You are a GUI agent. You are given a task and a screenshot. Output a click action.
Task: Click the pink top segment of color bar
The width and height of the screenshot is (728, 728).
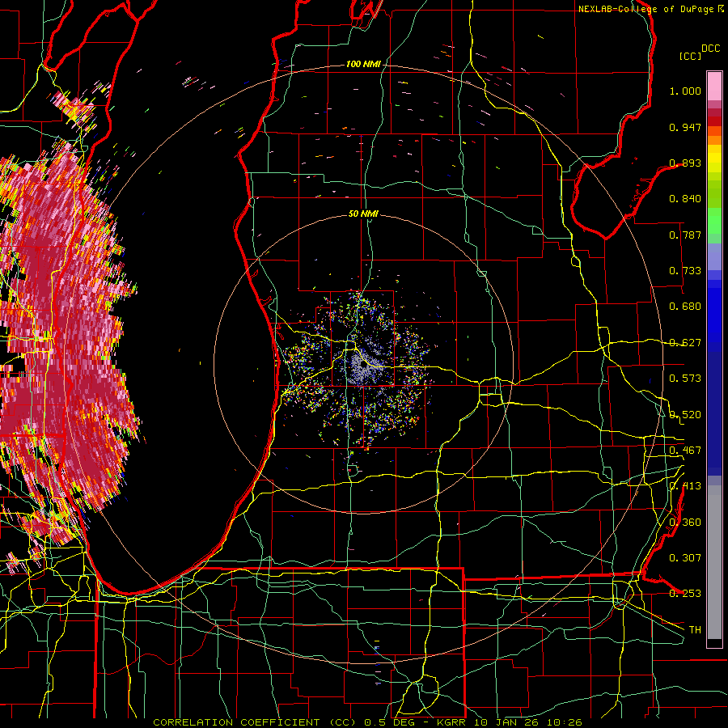click(x=714, y=86)
